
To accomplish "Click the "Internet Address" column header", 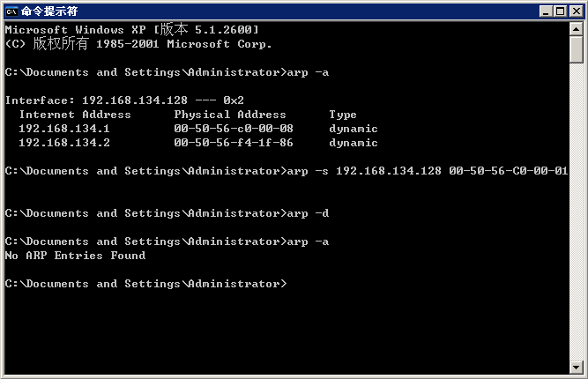I will click(75, 115).
